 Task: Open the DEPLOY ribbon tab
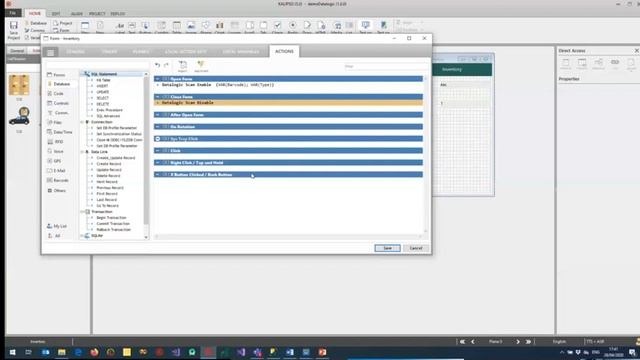[118, 14]
